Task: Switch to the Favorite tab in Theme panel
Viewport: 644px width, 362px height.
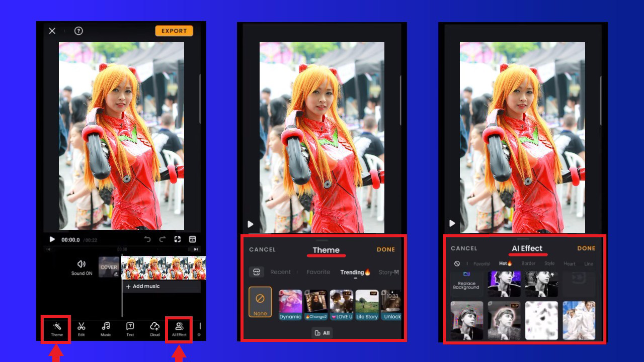Action: tap(318, 272)
